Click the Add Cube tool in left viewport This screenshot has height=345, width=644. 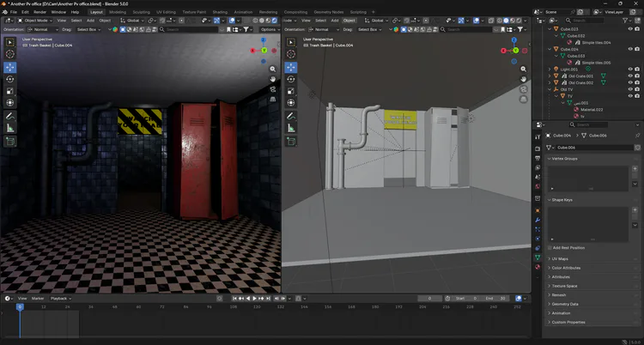pyautogui.click(x=10, y=142)
